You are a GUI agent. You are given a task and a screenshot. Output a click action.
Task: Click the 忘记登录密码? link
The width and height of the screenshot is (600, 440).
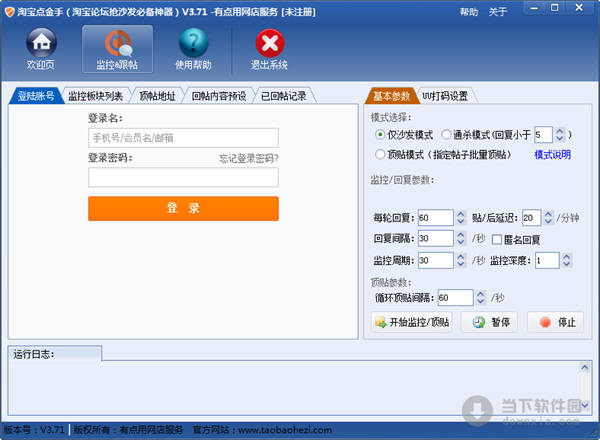click(248, 158)
